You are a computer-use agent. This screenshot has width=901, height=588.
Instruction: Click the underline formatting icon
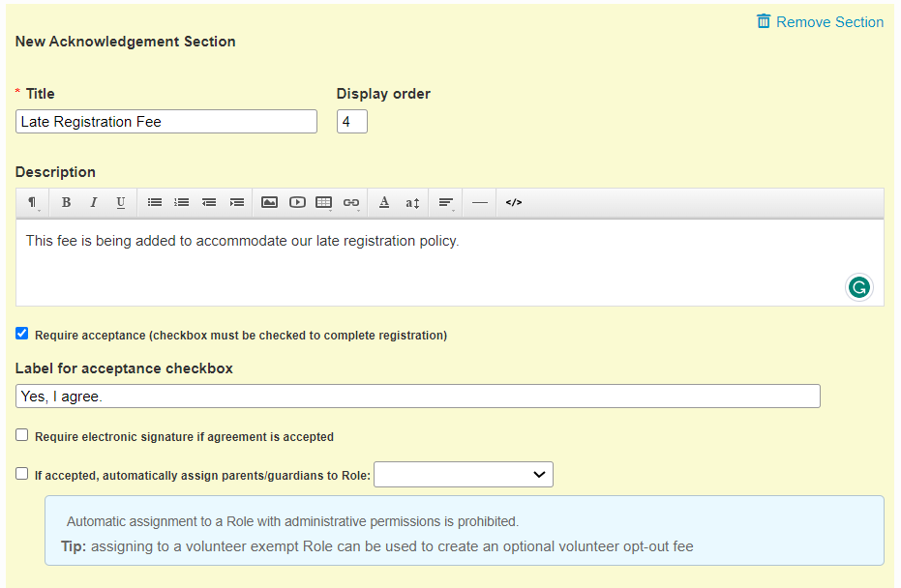point(121,203)
